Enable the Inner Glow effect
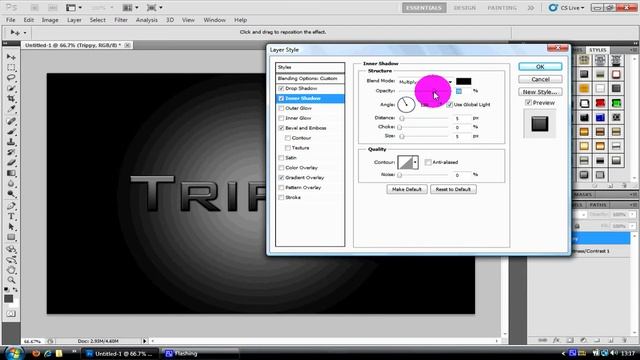The width and height of the screenshot is (640, 360). [281, 118]
